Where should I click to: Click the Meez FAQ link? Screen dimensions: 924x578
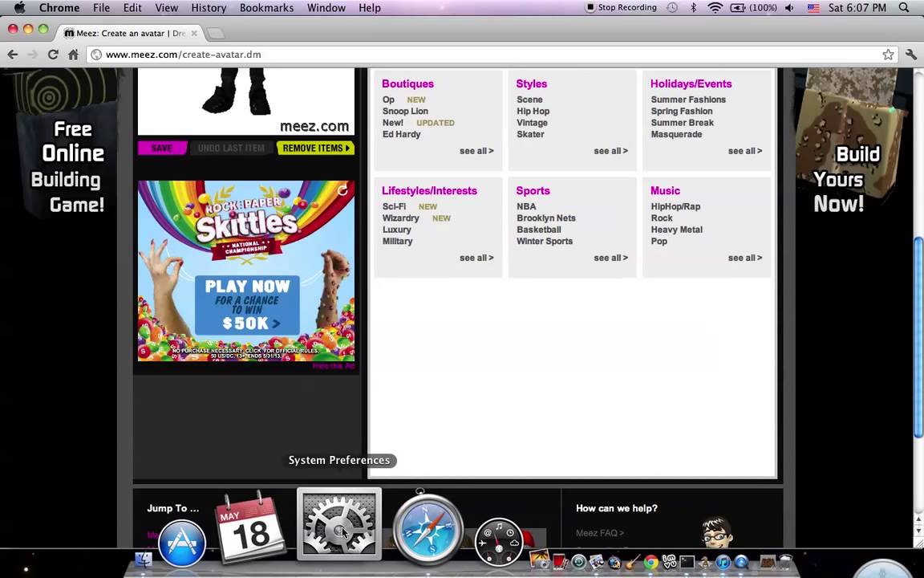599,532
